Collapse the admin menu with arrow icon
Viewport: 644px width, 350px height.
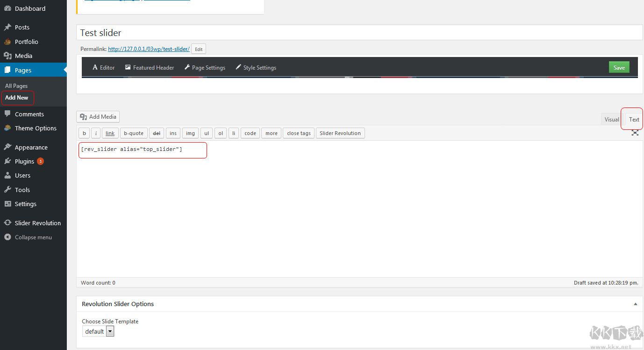[7, 237]
